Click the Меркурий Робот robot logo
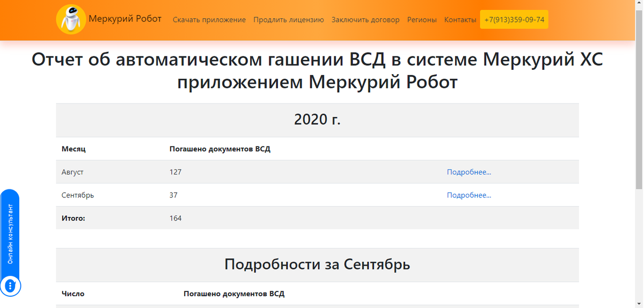The image size is (644, 308). 71,19
